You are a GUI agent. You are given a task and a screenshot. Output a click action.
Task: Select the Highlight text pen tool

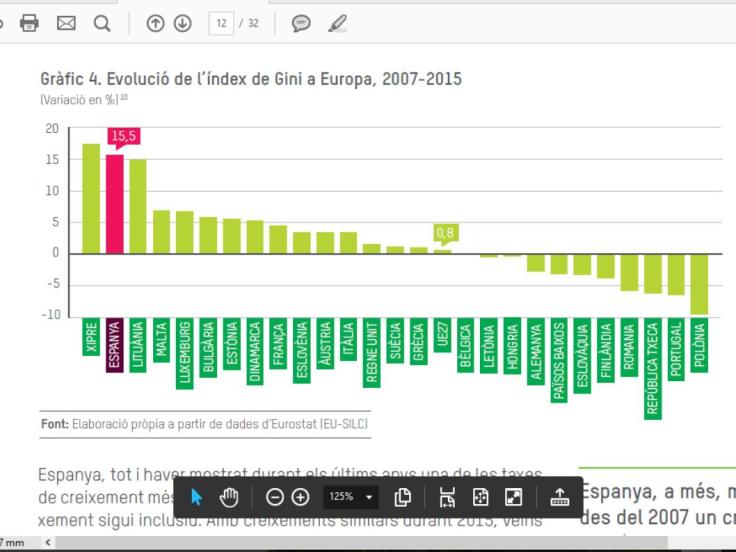337,22
